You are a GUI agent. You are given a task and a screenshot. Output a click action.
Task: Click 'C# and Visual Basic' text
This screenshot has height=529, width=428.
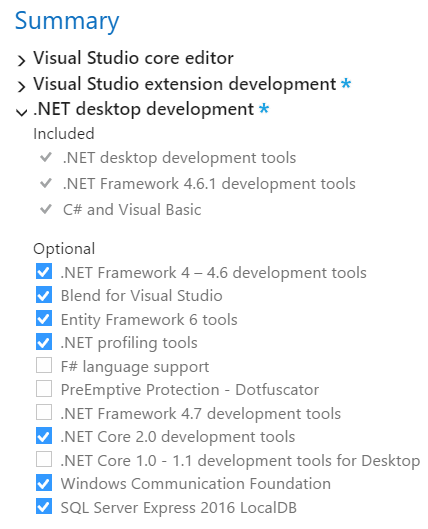132,210
